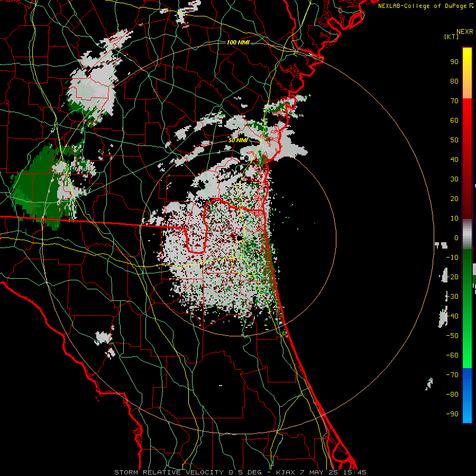The image size is (476, 476).
Task: Click the -70 value on the velocity scale
Action: click(x=452, y=375)
